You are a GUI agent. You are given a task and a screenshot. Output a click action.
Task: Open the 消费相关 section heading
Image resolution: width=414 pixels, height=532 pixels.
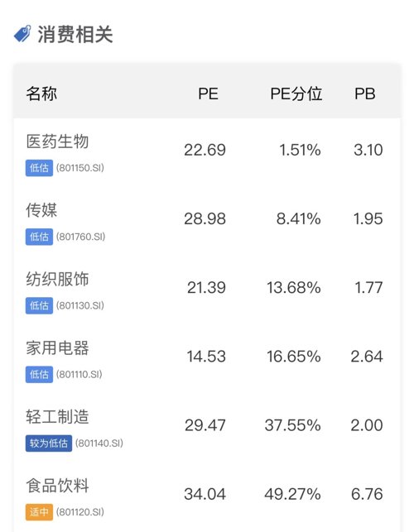click(75, 34)
